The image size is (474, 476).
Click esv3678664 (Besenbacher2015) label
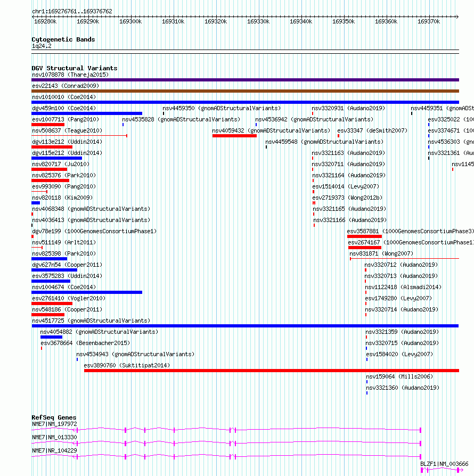point(85,343)
